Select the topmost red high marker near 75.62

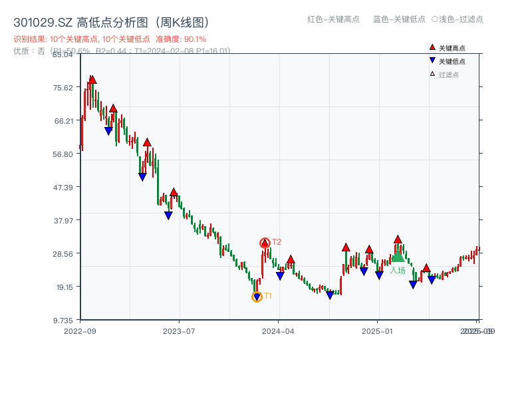pyautogui.click(x=92, y=80)
